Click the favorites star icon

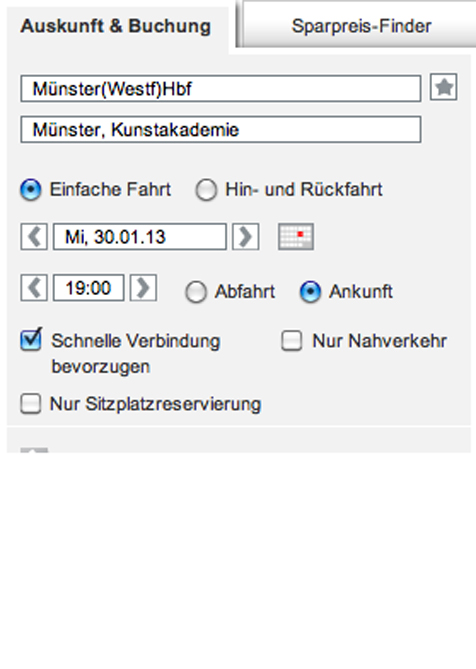pyautogui.click(x=444, y=87)
